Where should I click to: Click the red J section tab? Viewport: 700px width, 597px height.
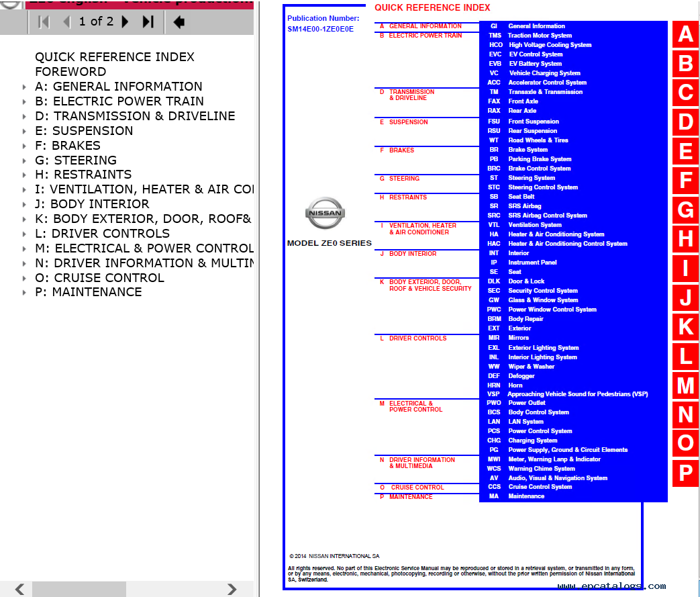[686, 297]
